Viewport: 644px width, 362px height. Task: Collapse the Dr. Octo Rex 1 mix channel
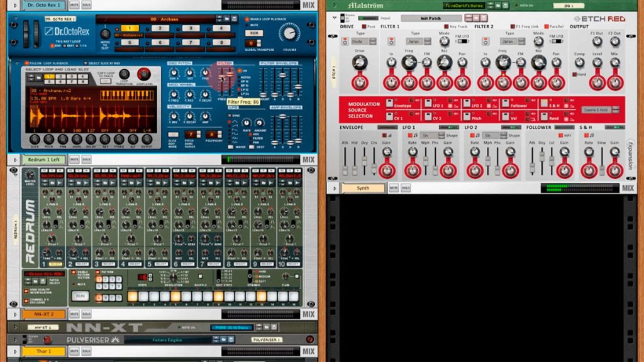coord(15,5)
